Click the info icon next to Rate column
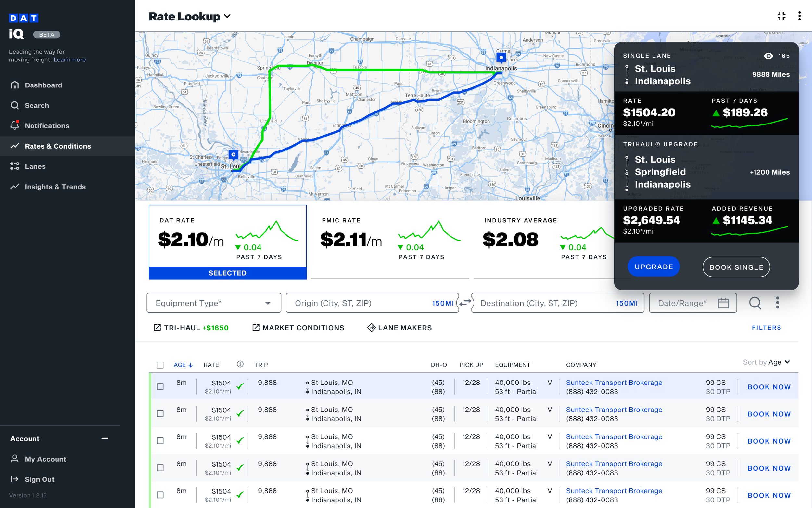The height and width of the screenshot is (508, 812). 240,364
